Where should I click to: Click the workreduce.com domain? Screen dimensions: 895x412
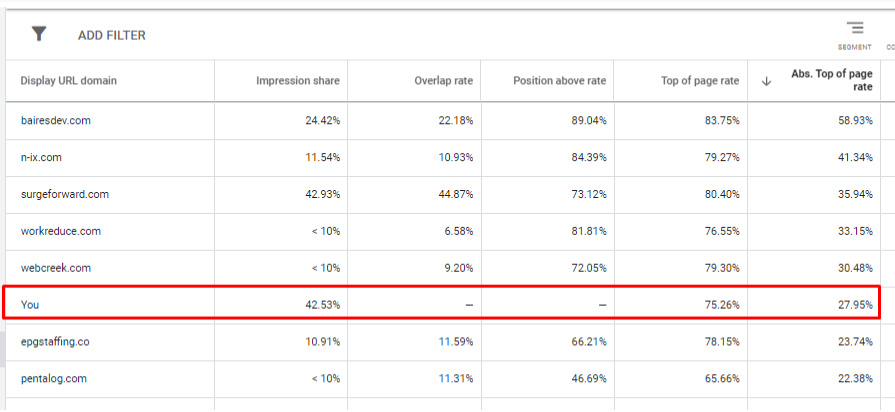pos(60,231)
